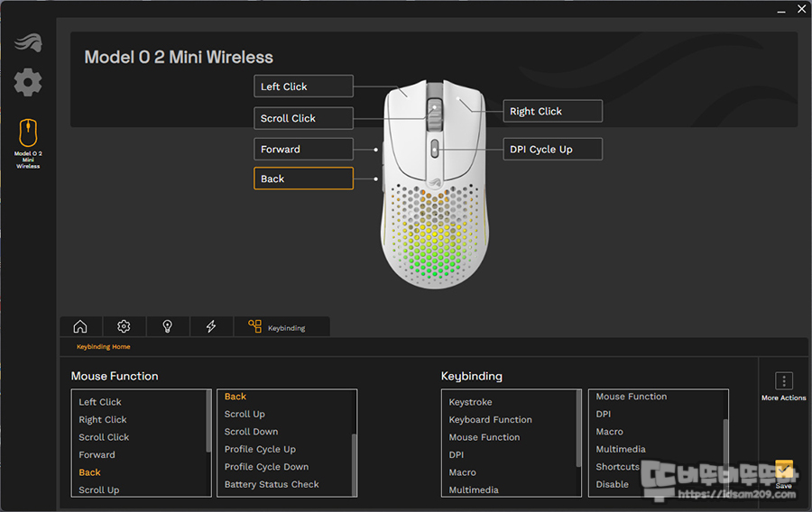
Task: Select DPI in first Keybinding list
Action: point(457,454)
